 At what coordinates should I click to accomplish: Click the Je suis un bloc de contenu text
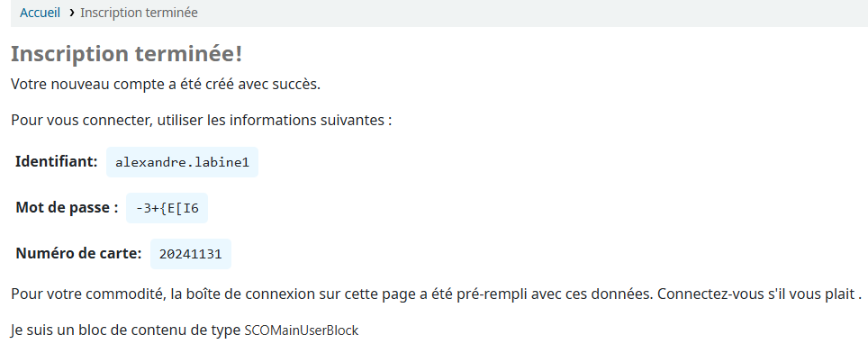pos(185,330)
